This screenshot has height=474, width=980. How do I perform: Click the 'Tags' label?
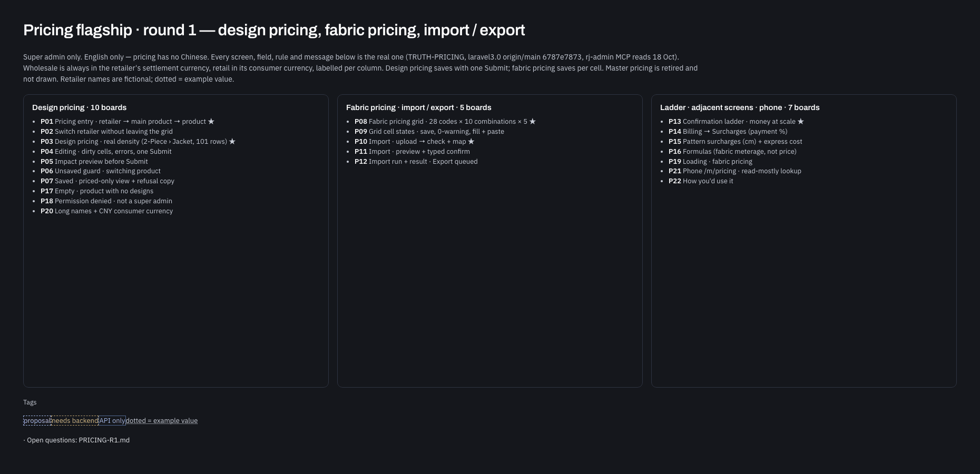click(x=30, y=402)
